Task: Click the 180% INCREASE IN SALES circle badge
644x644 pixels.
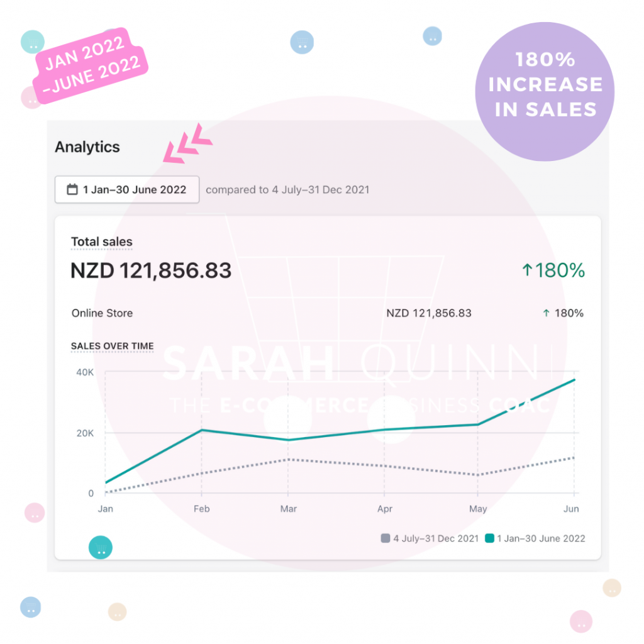Action: pyautogui.click(x=545, y=92)
